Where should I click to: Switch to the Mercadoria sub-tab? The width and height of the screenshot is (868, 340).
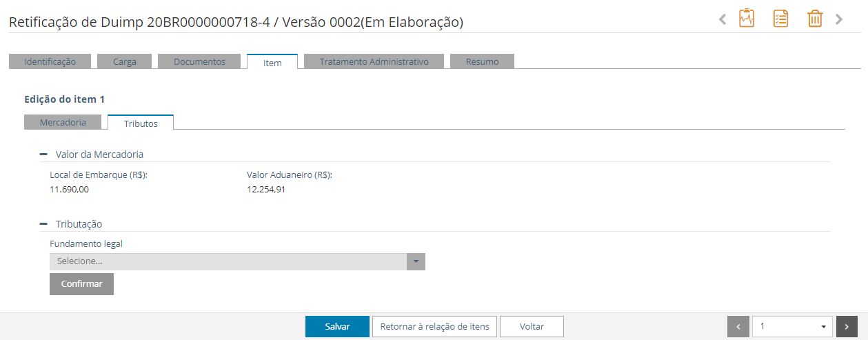coord(63,122)
